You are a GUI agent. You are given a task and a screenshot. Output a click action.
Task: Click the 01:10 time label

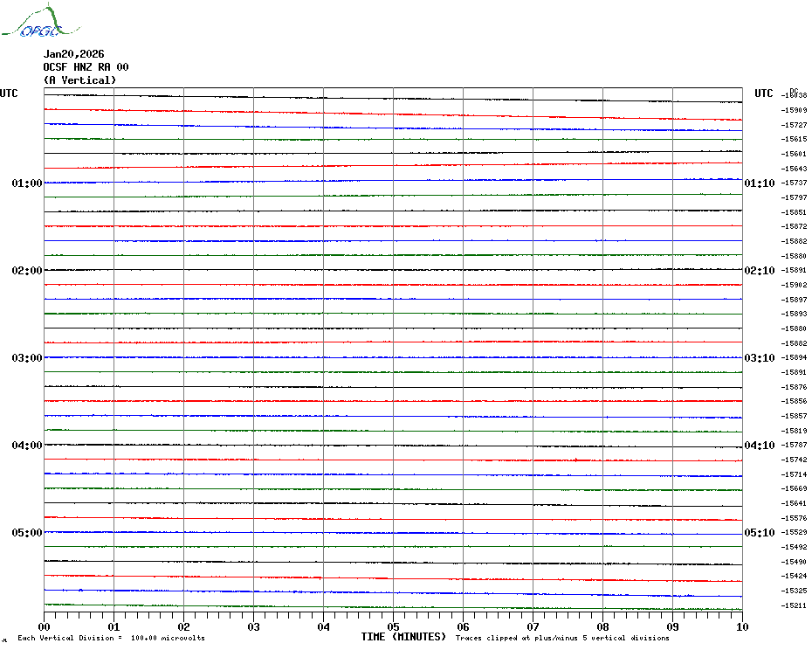click(x=760, y=183)
